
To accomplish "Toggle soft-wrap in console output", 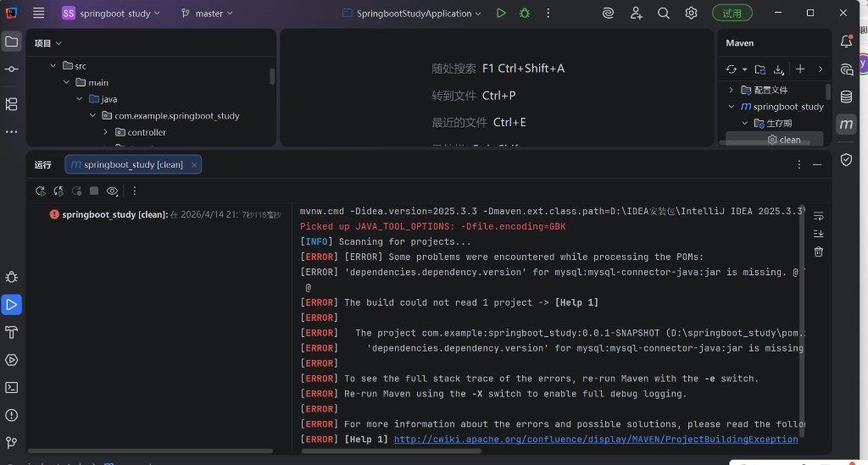I will [x=819, y=216].
